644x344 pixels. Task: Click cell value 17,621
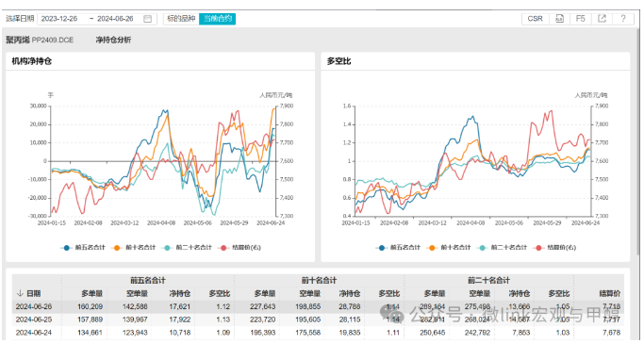[x=180, y=306]
